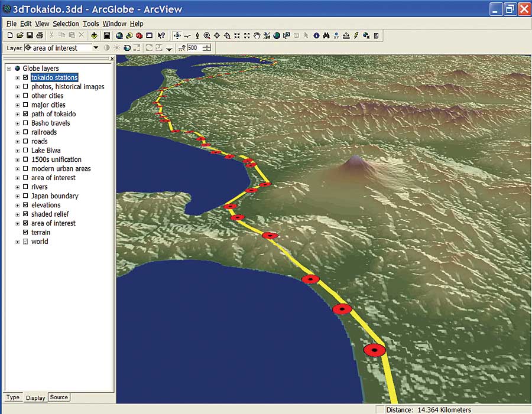
Task: Open ArcCatalog from the toolbar
Action: point(129,35)
